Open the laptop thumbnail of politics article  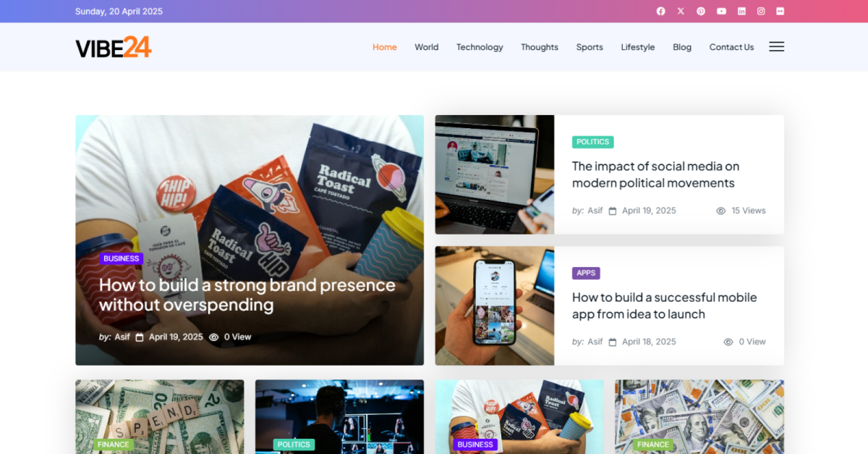point(495,175)
